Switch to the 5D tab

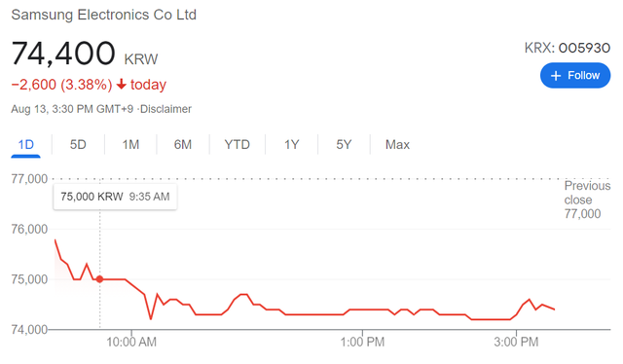point(78,145)
